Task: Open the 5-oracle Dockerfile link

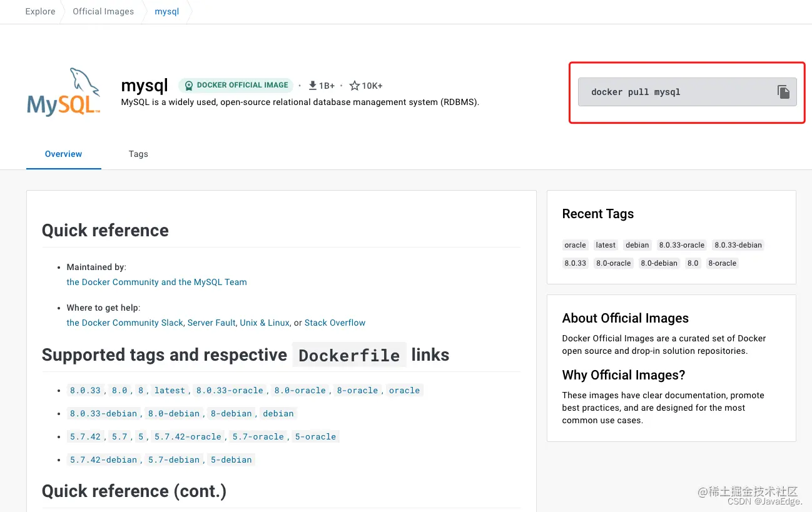Action: (x=315, y=436)
